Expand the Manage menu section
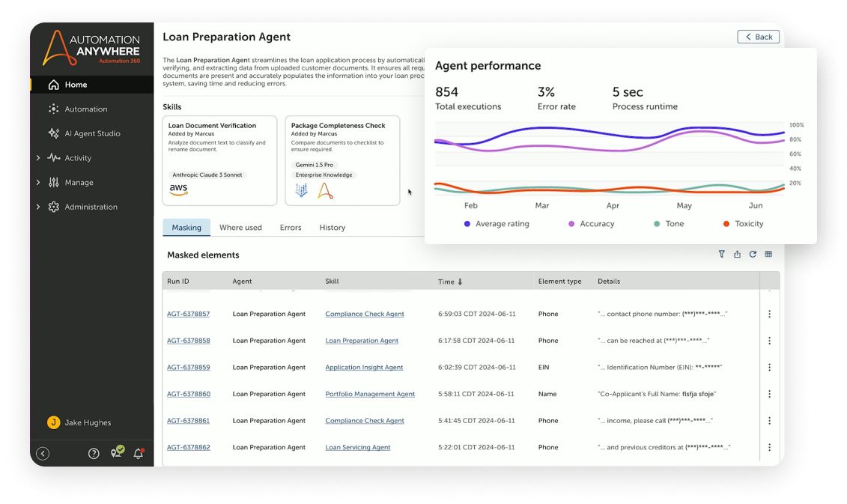847x504 pixels. click(x=38, y=183)
